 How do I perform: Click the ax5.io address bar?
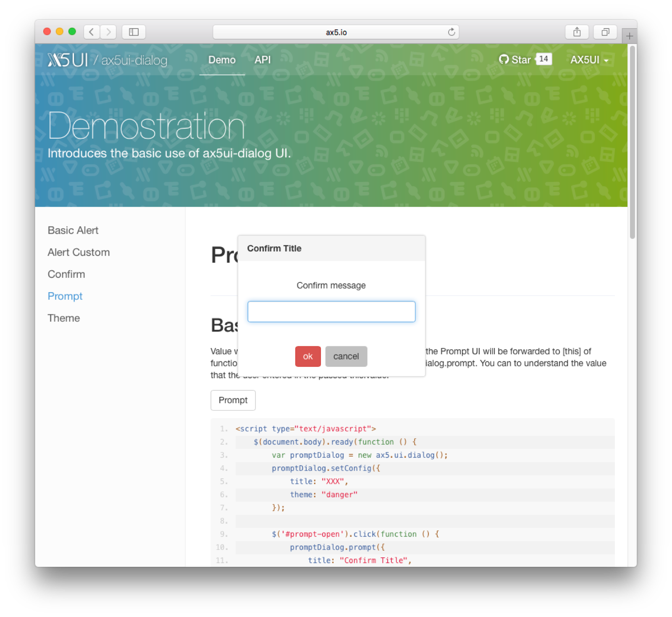pyautogui.click(x=336, y=32)
